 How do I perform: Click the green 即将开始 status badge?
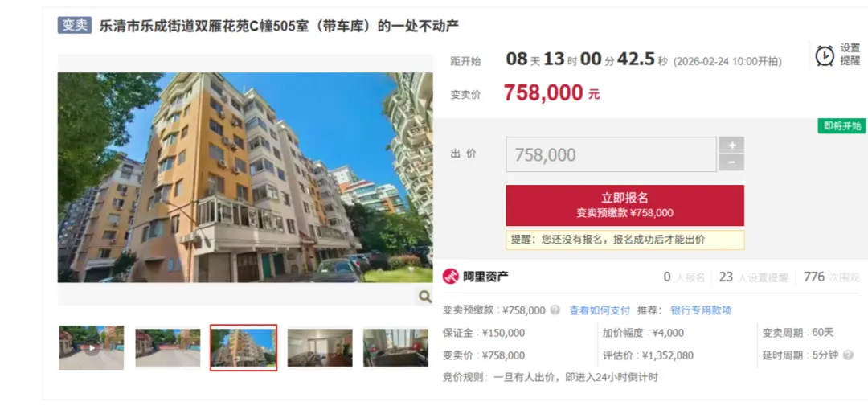tap(841, 126)
